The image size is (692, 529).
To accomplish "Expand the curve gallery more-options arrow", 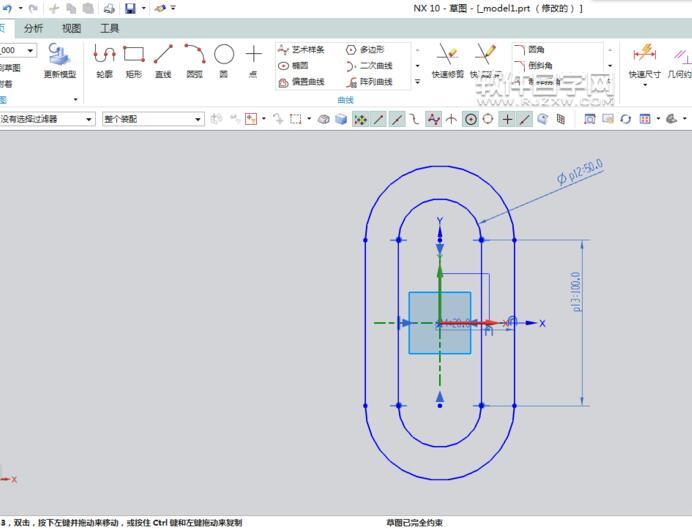I will point(417,82).
